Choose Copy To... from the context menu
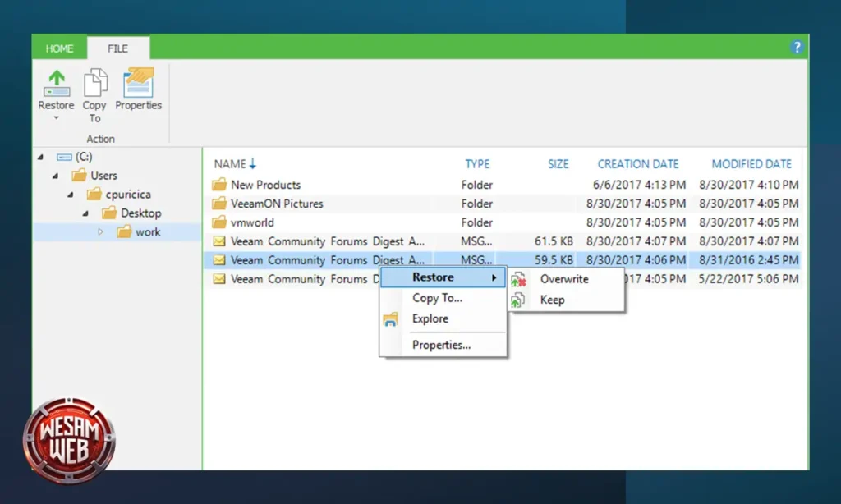841x504 pixels. point(436,298)
